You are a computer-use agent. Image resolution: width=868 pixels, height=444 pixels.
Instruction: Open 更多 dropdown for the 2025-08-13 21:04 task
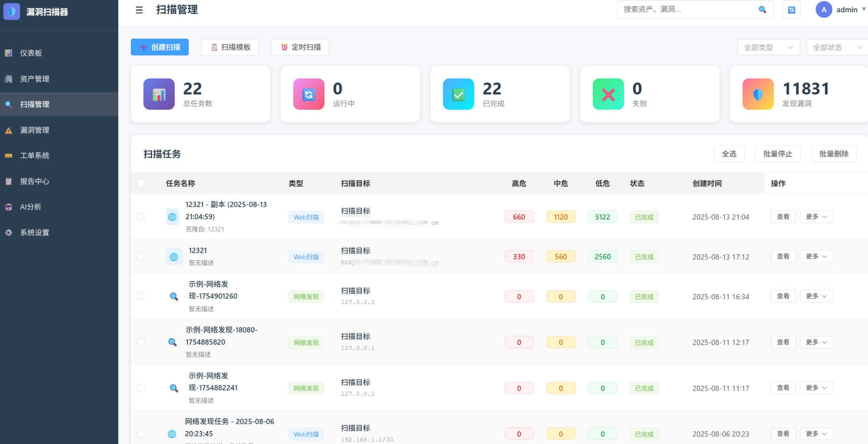pos(816,216)
